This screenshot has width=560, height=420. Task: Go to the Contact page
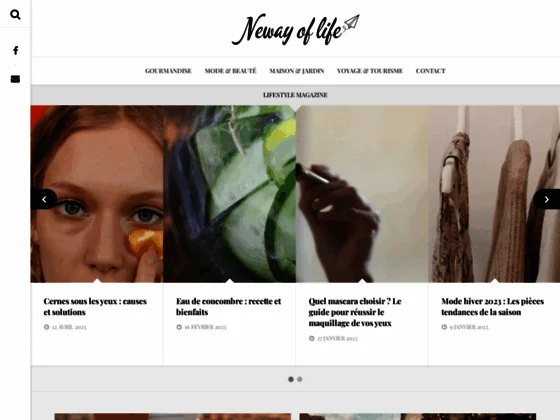tap(430, 71)
